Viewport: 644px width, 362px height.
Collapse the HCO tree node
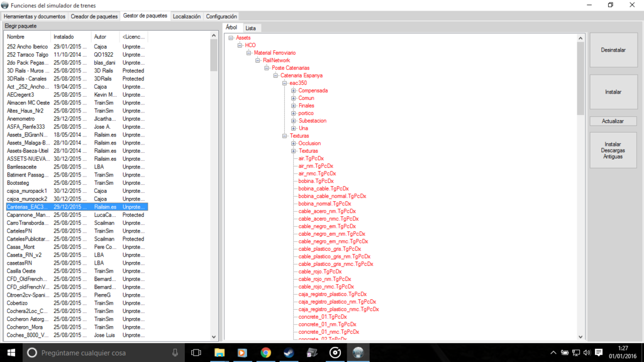(x=240, y=45)
